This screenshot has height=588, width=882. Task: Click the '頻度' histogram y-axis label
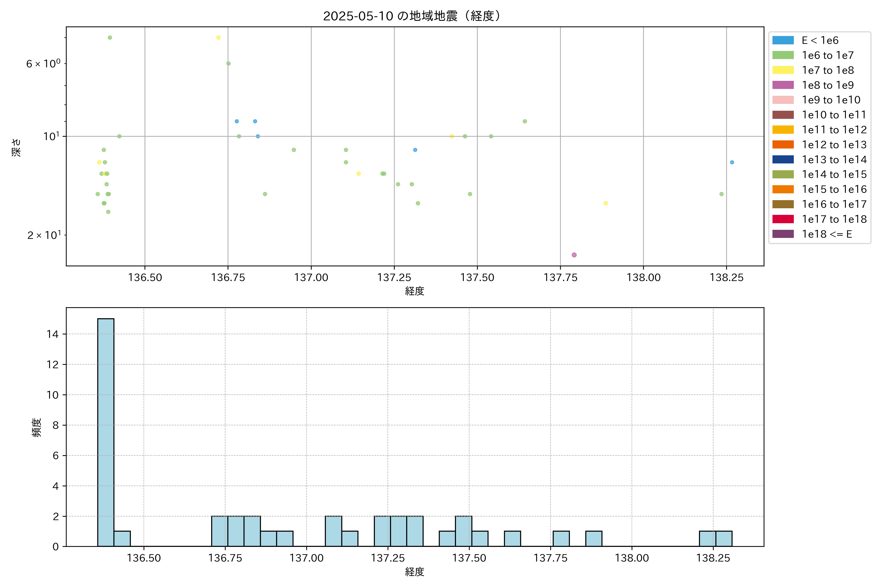pos(36,428)
